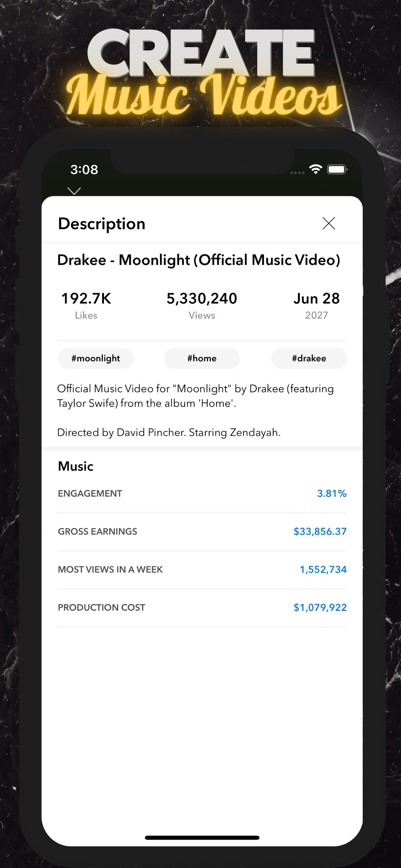This screenshot has width=401, height=868.
Task: Click the Wi-Fi icon in the status bar
Action: pyautogui.click(x=315, y=170)
